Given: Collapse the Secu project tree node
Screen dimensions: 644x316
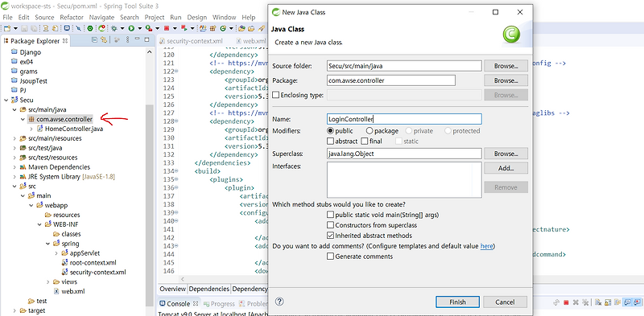Looking at the screenshot, I should point(6,101).
